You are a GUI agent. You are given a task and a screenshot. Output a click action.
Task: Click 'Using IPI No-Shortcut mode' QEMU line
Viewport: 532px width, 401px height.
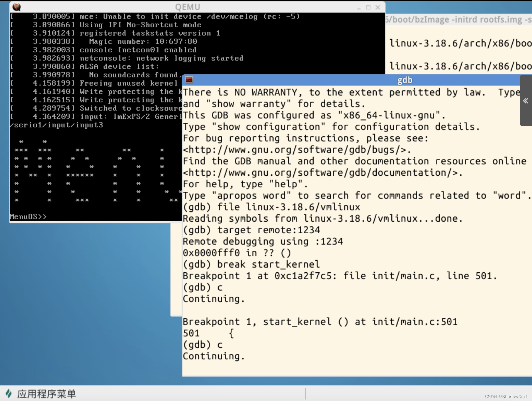pos(140,25)
